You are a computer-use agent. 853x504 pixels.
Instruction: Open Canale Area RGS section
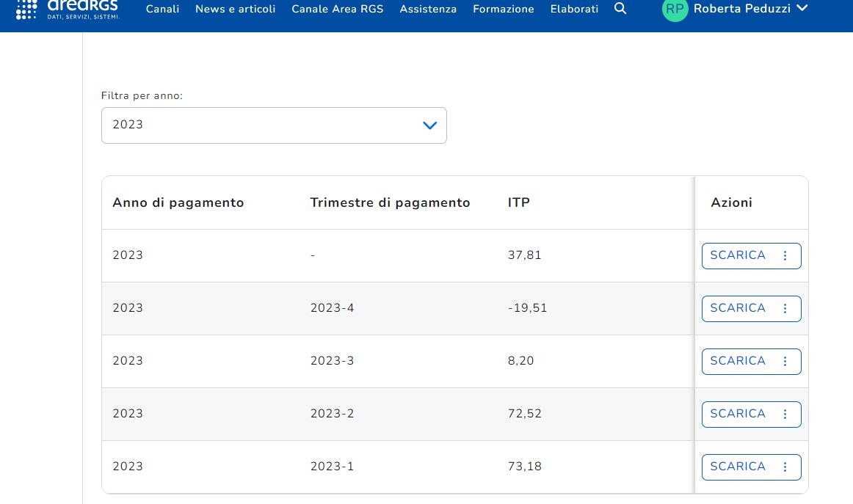click(x=337, y=10)
